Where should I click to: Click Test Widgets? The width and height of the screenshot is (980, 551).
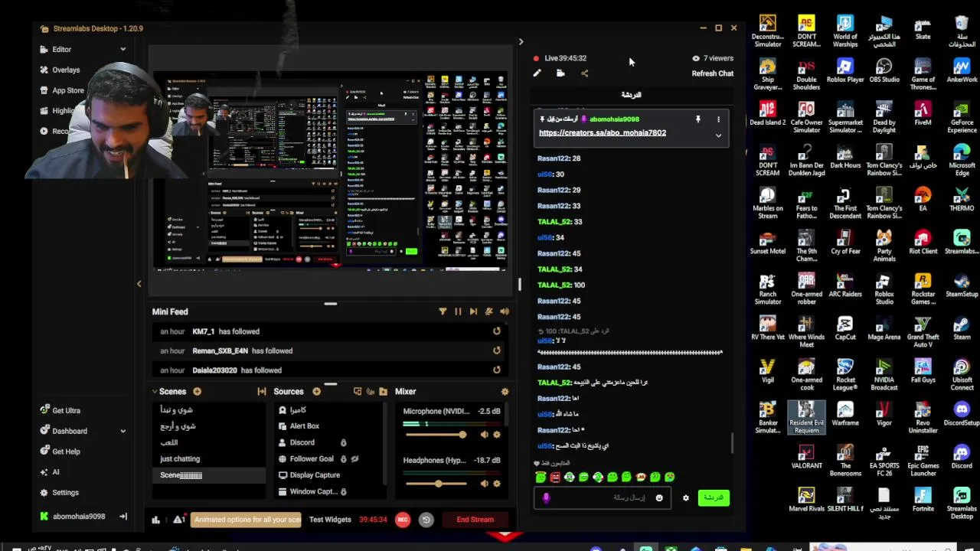(x=330, y=520)
